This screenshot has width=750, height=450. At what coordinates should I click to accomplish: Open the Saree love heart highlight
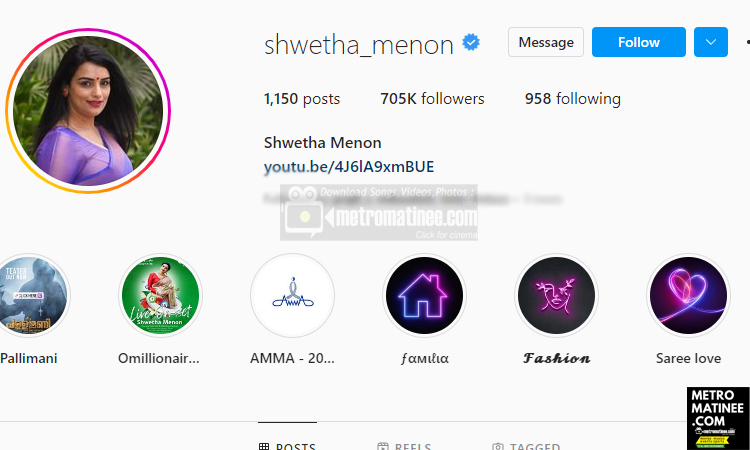pyautogui.click(x=688, y=295)
